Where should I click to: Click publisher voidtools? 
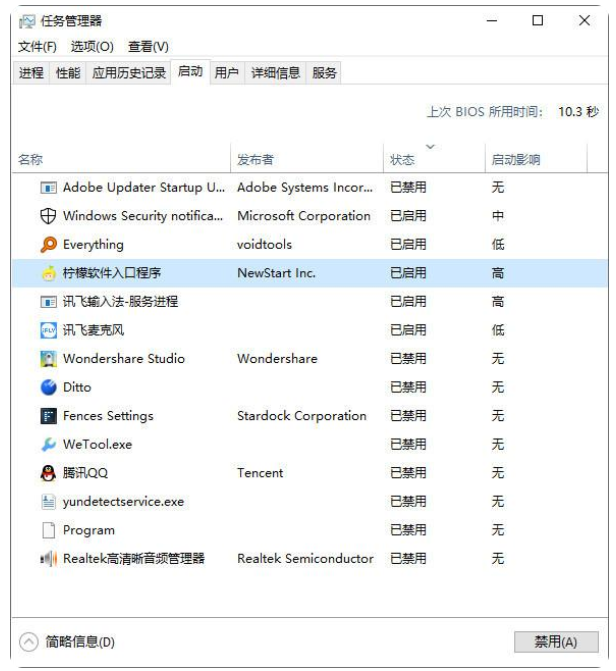tap(265, 244)
